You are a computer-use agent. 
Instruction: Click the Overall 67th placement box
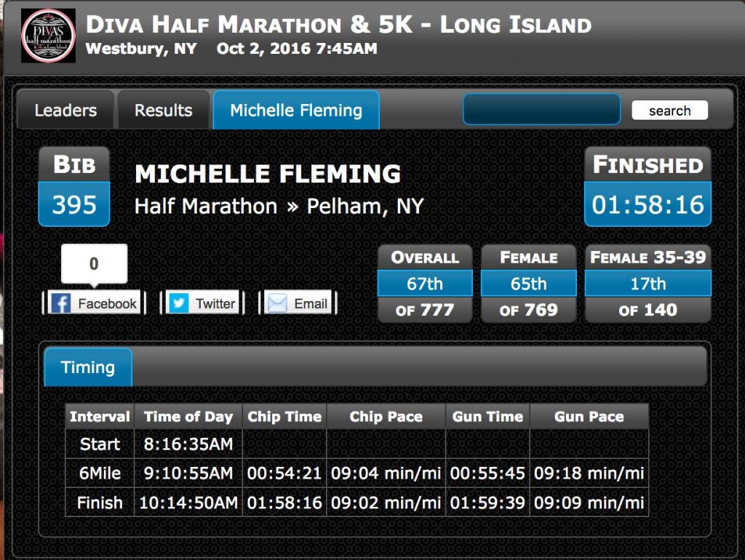tap(425, 284)
